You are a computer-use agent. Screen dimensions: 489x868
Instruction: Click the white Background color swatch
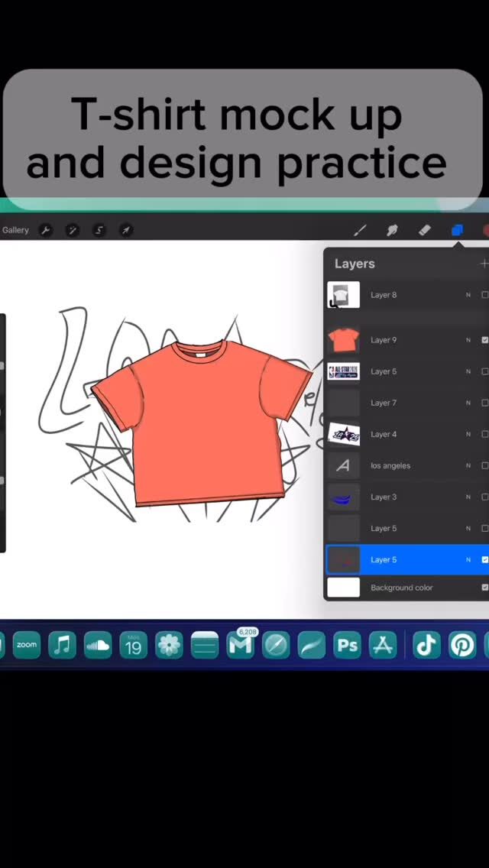pyautogui.click(x=343, y=588)
